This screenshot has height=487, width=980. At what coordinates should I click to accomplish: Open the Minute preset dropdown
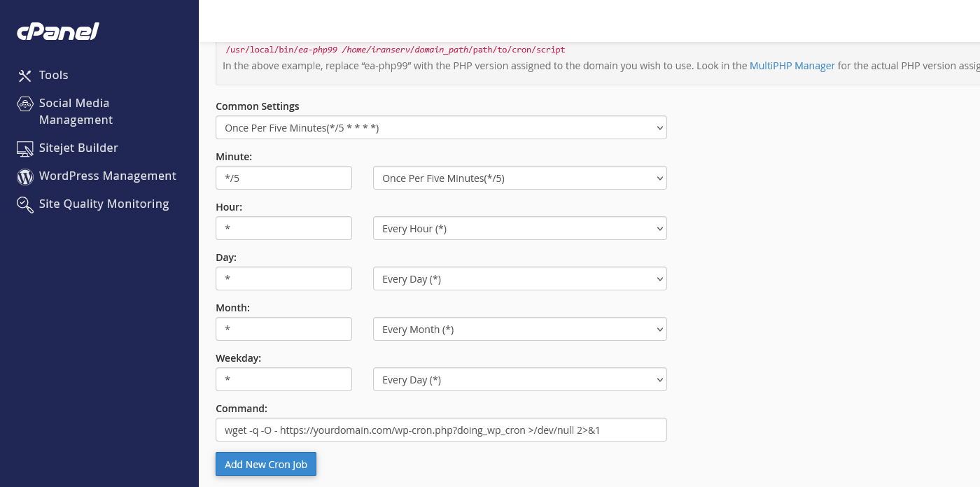click(519, 178)
